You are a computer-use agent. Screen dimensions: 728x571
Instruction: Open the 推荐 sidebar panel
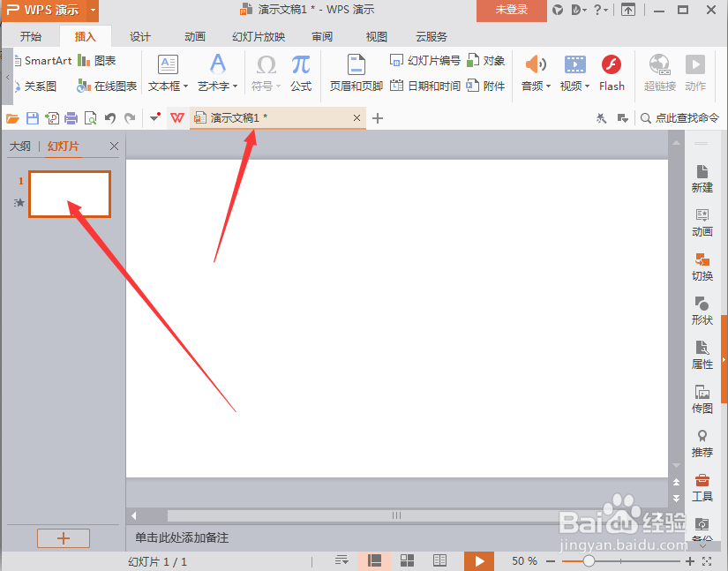pyautogui.click(x=702, y=443)
